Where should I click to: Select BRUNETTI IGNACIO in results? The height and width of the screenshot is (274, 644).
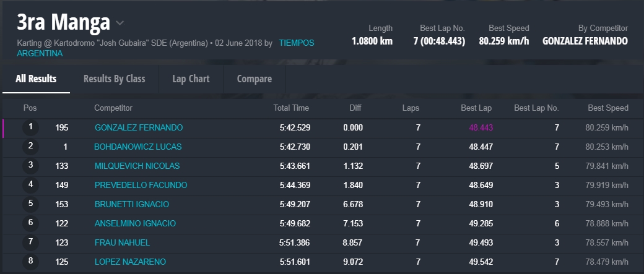point(131,204)
